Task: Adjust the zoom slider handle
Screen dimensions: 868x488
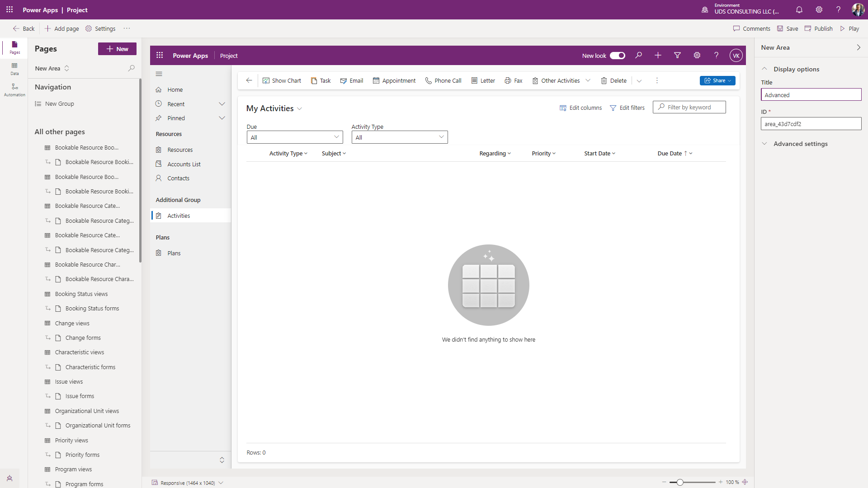Action: pyautogui.click(x=679, y=482)
